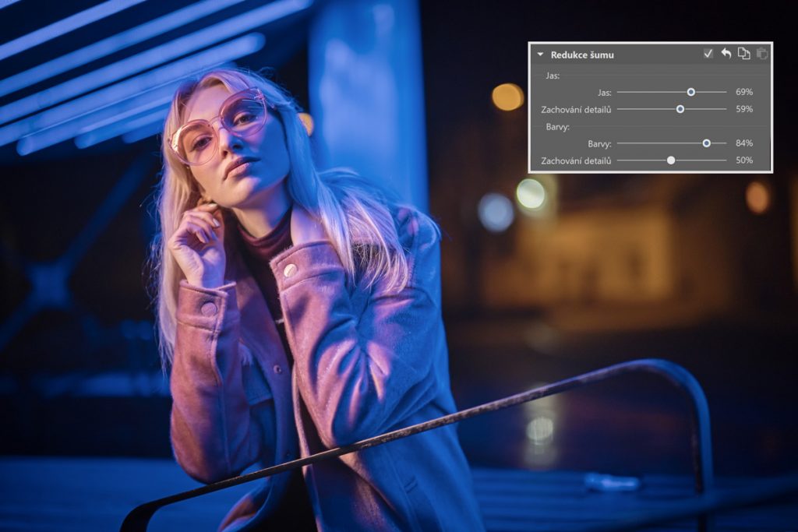Disable the Redukce šumu checkbox
This screenshot has height=532, width=798.
[708, 54]
